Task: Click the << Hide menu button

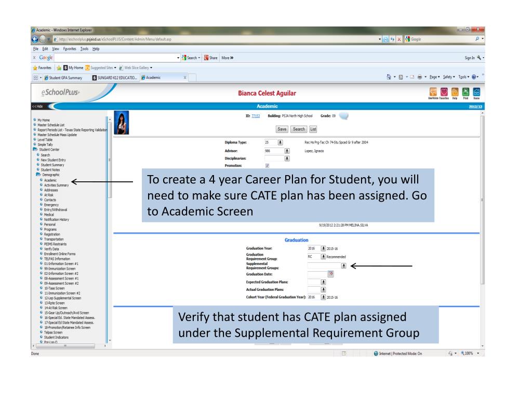Action: (x=37, y=107)
